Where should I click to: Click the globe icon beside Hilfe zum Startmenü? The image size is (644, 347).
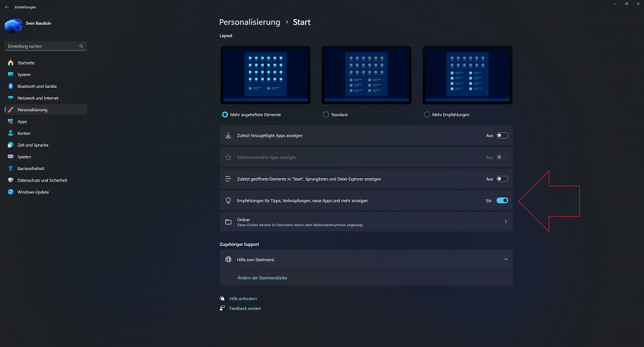tap(229, 259)
